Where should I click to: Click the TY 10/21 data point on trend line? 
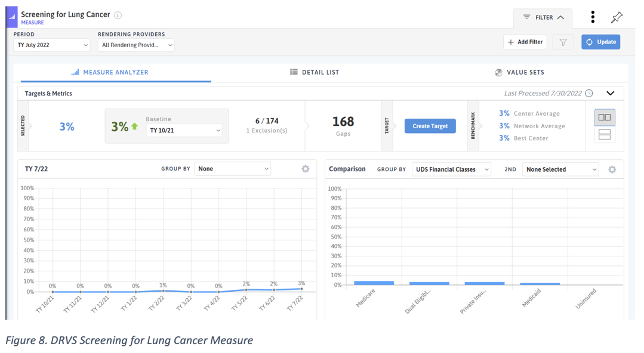point(53,292)
